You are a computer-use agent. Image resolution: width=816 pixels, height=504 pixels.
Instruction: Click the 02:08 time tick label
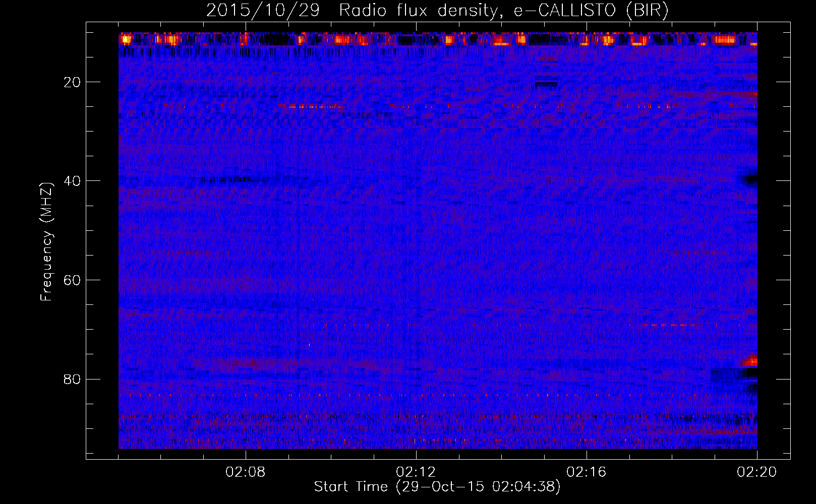(x=246, y=472)
